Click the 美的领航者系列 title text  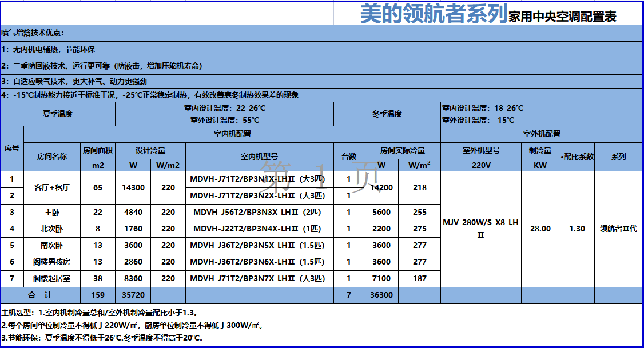coord(433,13)
